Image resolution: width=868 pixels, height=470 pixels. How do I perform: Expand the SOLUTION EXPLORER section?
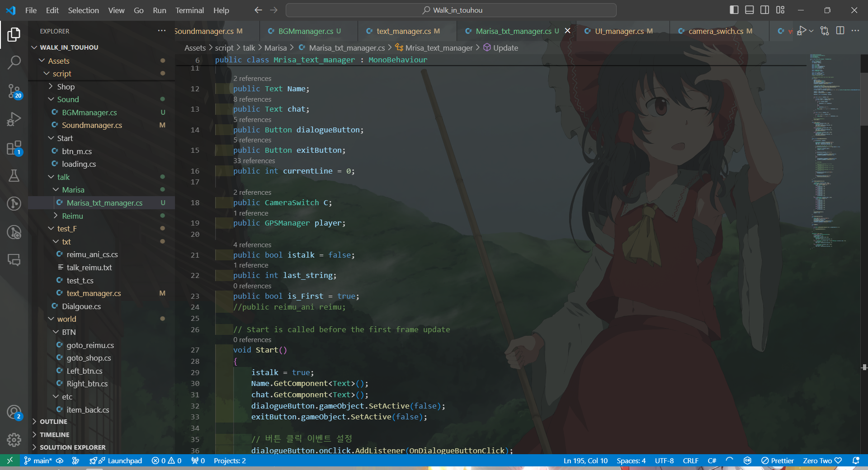pyautogui.click(x=101, y=447)
